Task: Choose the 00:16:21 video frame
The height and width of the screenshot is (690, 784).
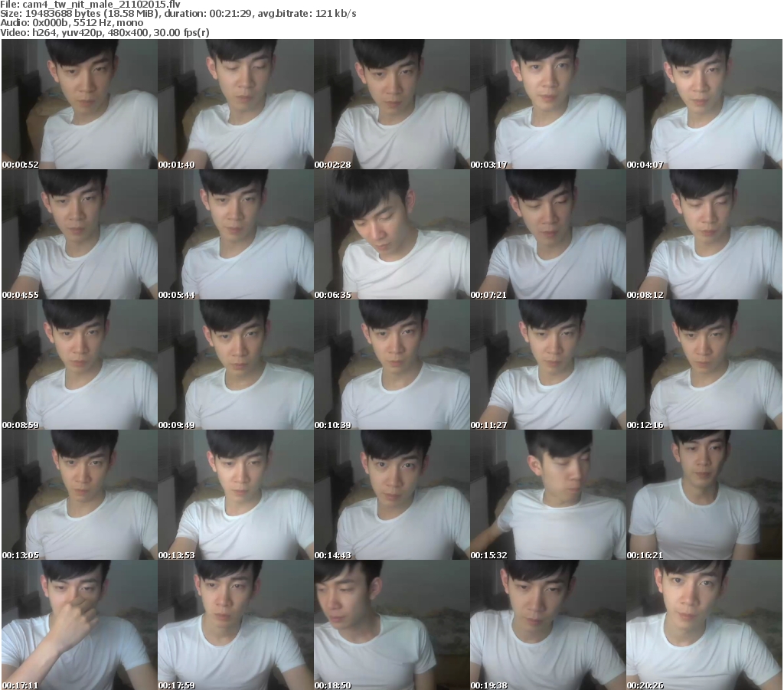Action: (x=704, y=495)
